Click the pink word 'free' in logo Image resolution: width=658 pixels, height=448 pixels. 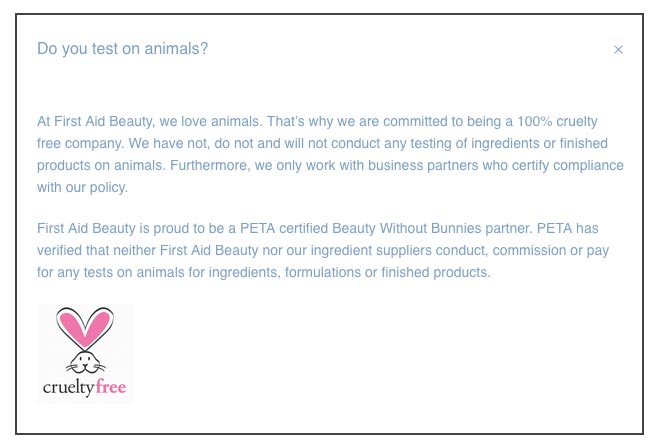pos(111,386)
